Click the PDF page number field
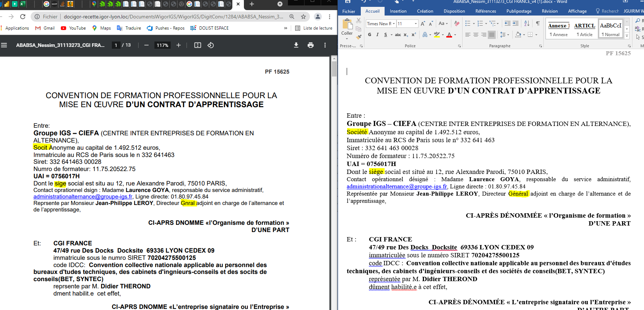Viewport: 644px width, 310px height. pyautogui.click(x=116, y=45)
